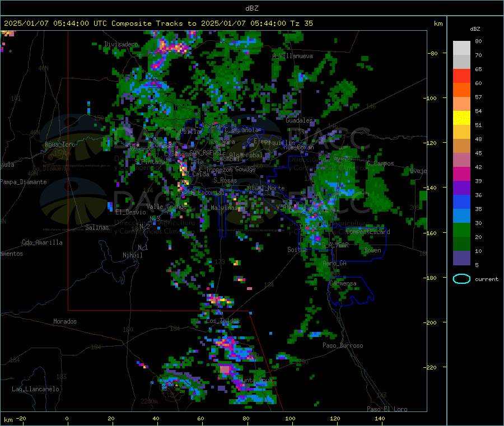
Task: Click the 'Nihuil' map label
Action: pos(132,255)
